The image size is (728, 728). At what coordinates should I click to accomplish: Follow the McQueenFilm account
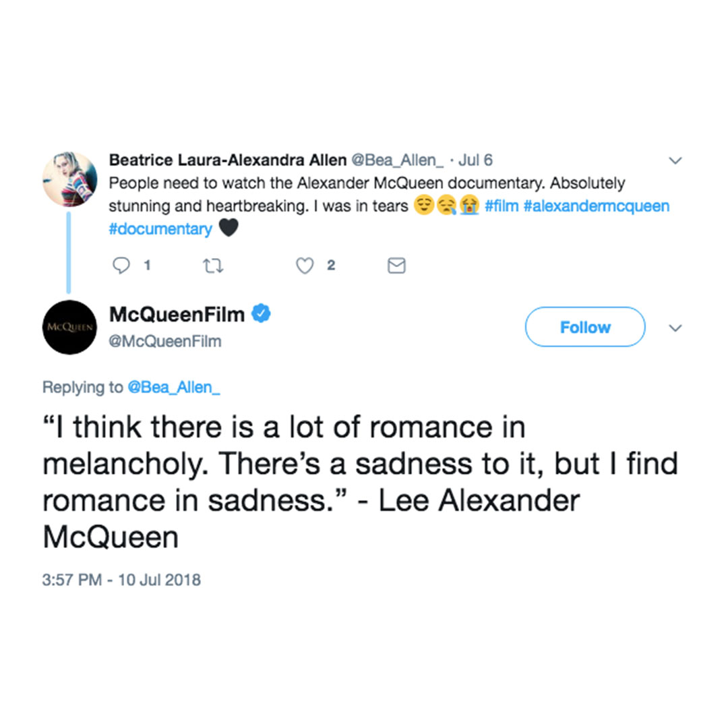tap(584, 327)
